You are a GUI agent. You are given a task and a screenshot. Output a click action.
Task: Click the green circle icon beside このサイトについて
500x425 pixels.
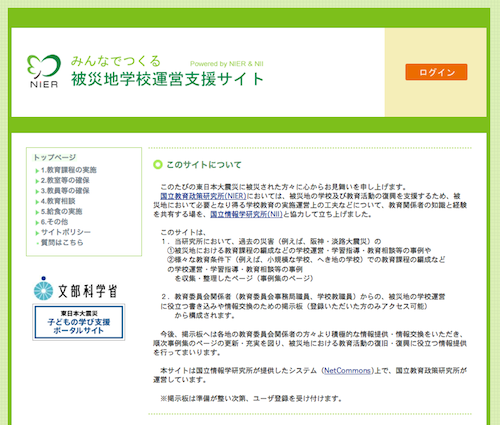(157, 165)
